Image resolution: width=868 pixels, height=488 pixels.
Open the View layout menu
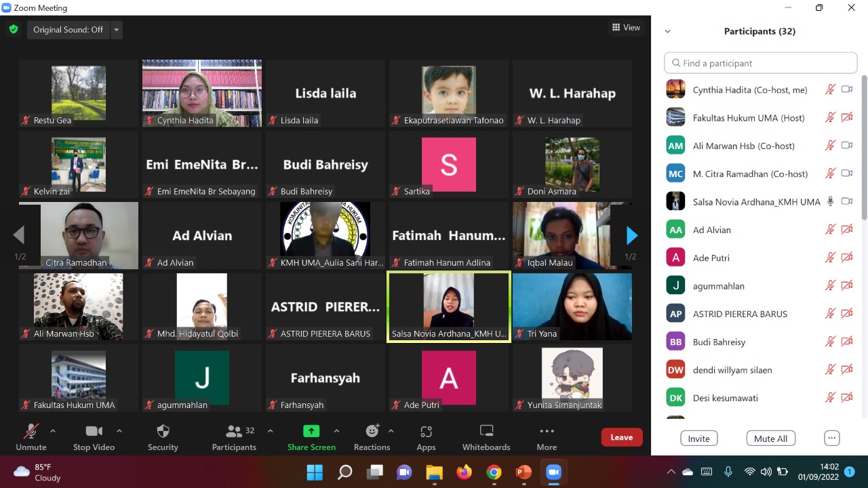626,28
